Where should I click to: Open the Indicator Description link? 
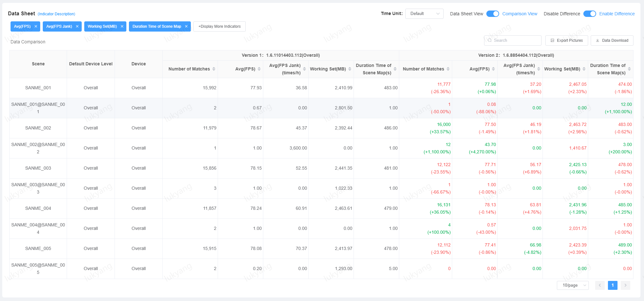pos(56,14)
